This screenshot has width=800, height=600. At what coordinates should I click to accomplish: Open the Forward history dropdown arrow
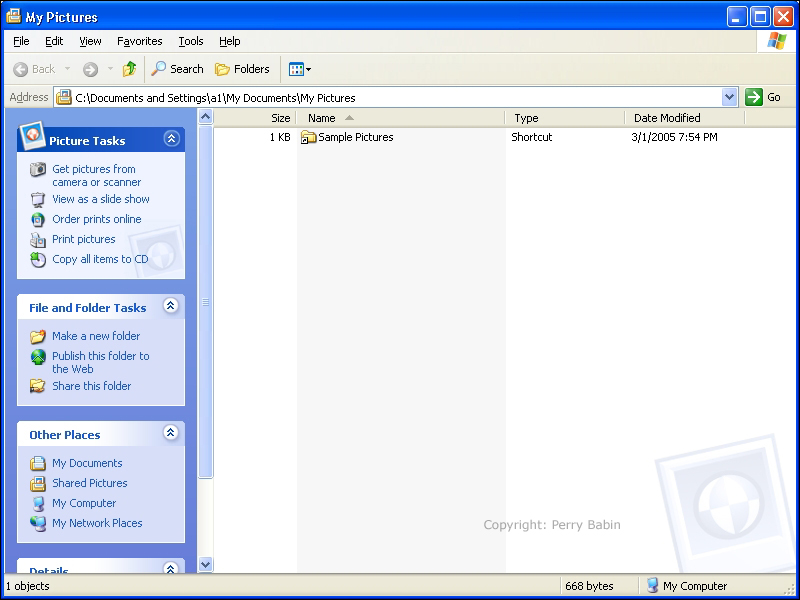(x=110, y=69)
